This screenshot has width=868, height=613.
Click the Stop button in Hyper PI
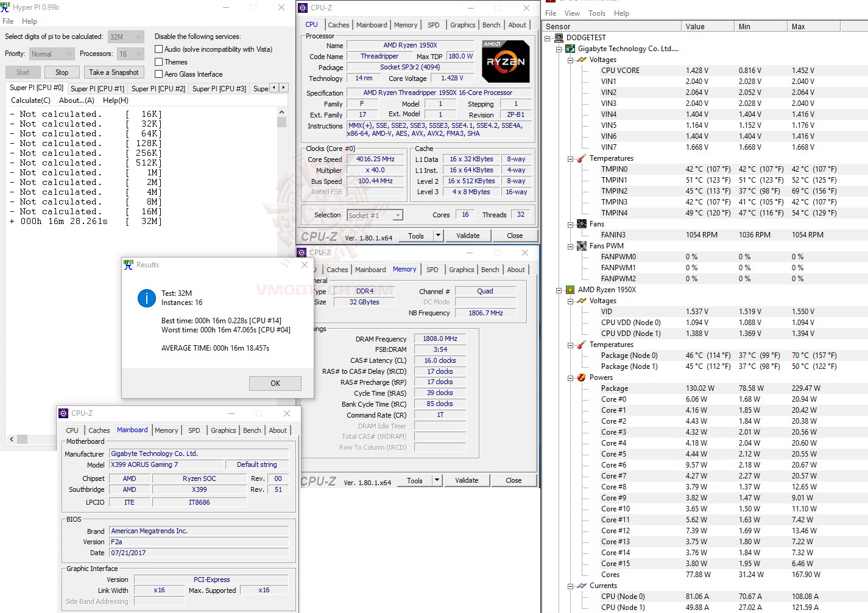click(62, 72)
